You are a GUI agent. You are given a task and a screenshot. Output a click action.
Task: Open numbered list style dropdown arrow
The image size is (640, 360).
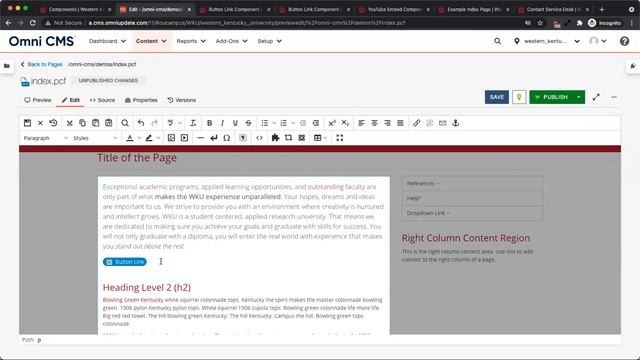[293, 123]
